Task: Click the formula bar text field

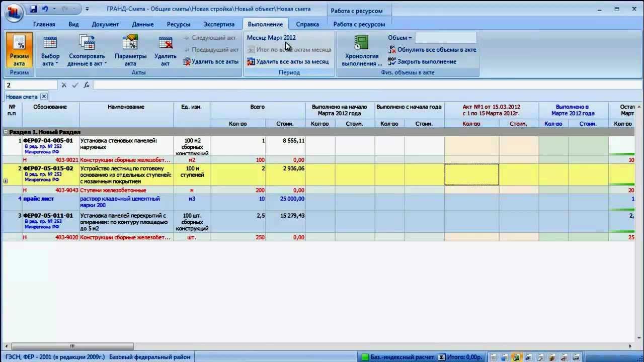Action: (x=366, y=85)
